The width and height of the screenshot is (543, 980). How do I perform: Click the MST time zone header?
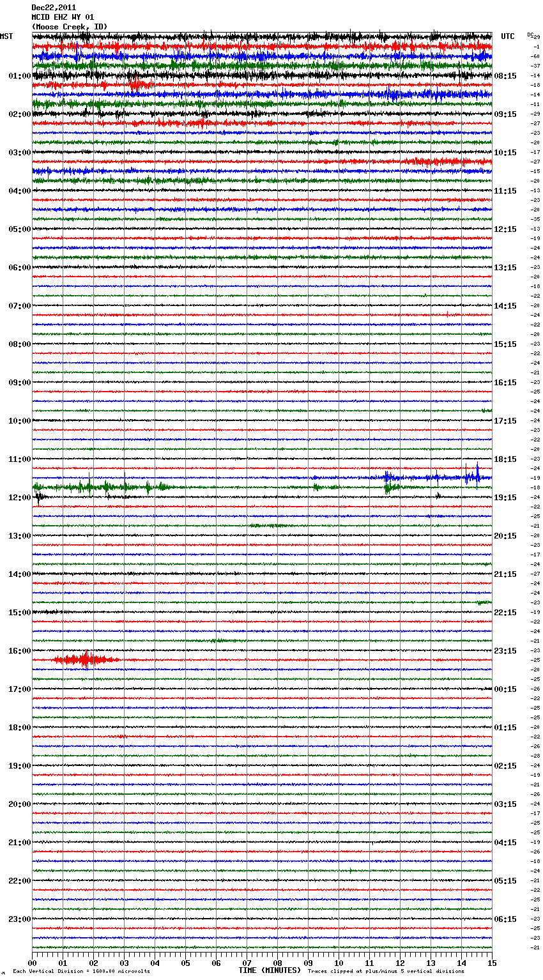(x=6, y=36)
